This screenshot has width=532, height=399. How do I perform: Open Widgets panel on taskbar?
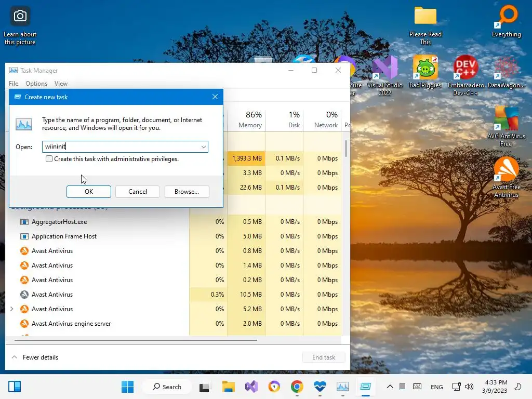pyautogui.click(x=15, y=387)
